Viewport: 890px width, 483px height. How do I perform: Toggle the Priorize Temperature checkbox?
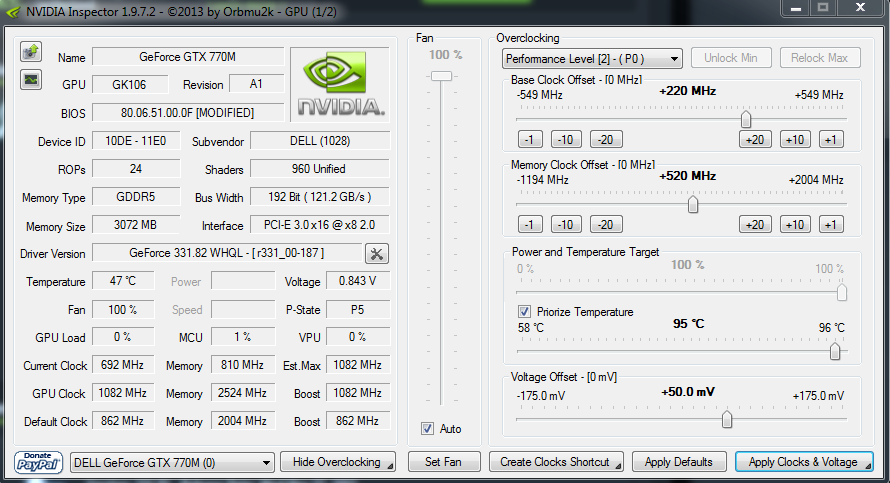[x=524, y=312]
